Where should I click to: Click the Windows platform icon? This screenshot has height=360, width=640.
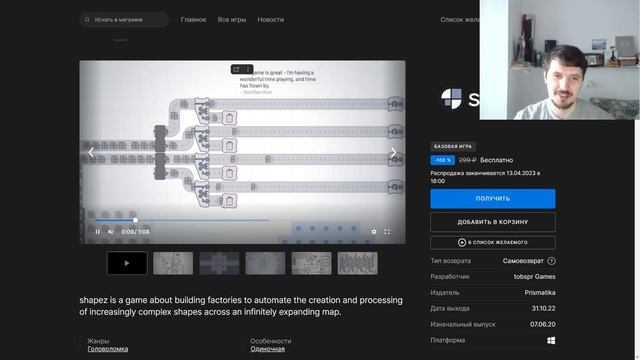point(551,340)
